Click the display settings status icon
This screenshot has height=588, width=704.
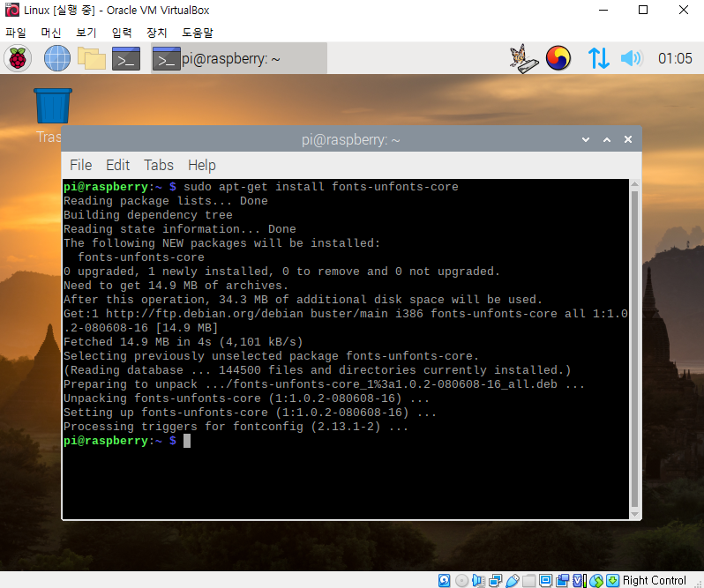click(545, 580)
